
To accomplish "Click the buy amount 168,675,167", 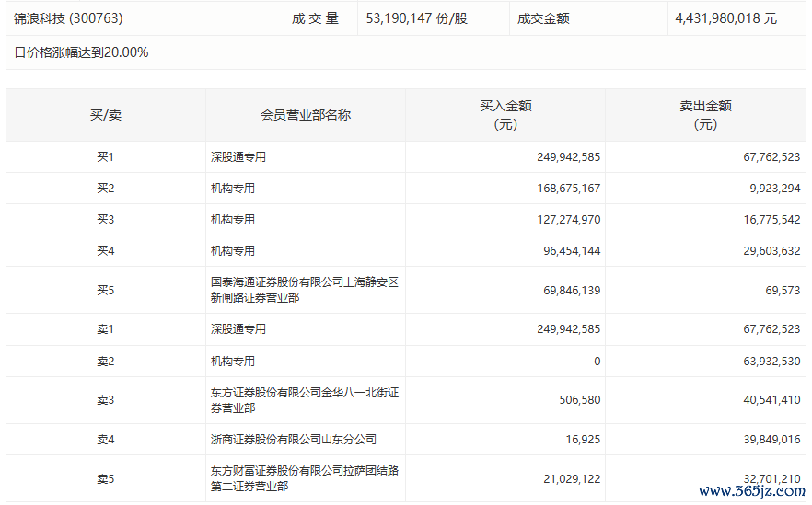I will pos(568,189).
